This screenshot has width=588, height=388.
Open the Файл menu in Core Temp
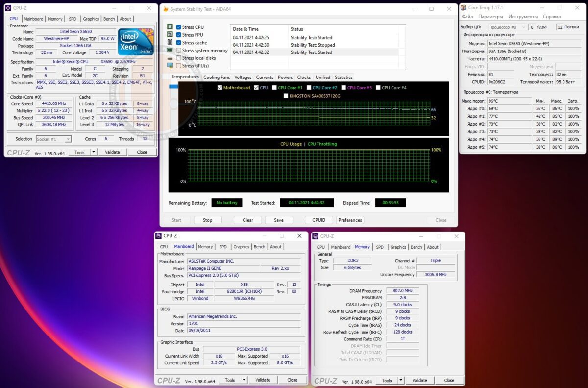point(467,17)
